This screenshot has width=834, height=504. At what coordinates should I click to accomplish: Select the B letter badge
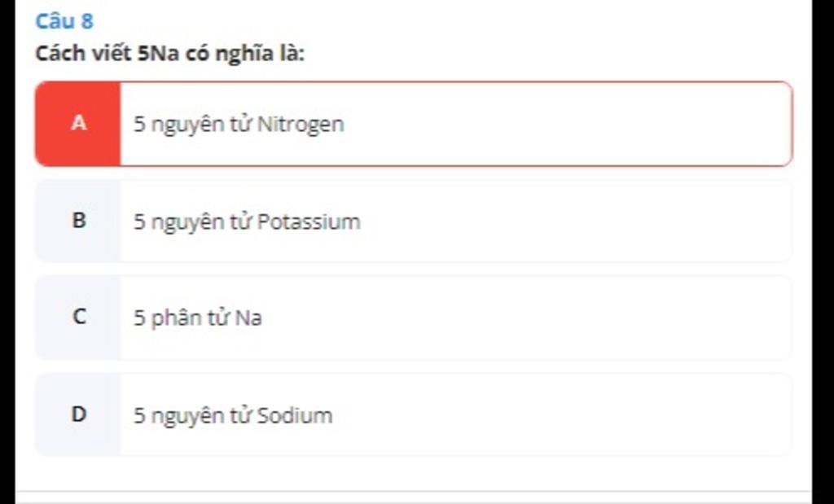pyautogui.click(x=78, y=221)
